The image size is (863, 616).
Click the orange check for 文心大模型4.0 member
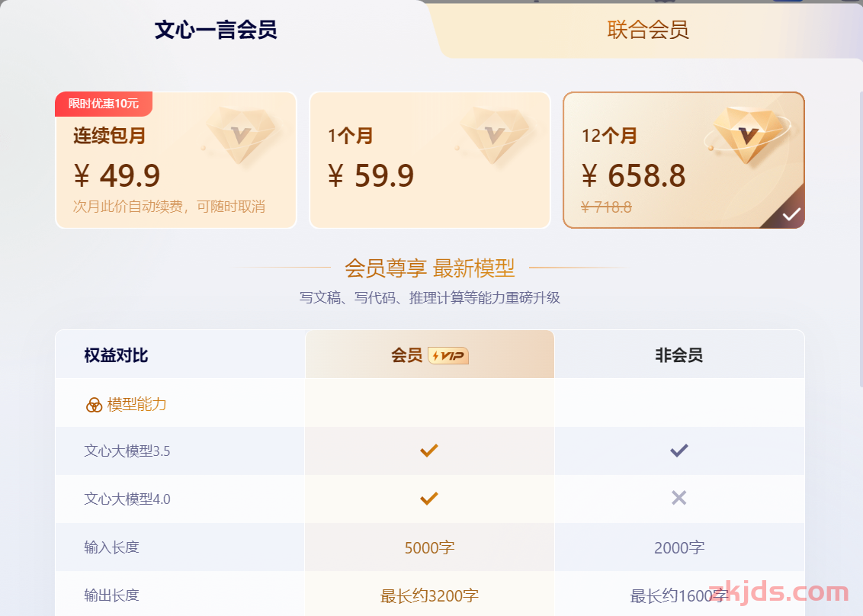pyautogui.click(x=428, y=498)
